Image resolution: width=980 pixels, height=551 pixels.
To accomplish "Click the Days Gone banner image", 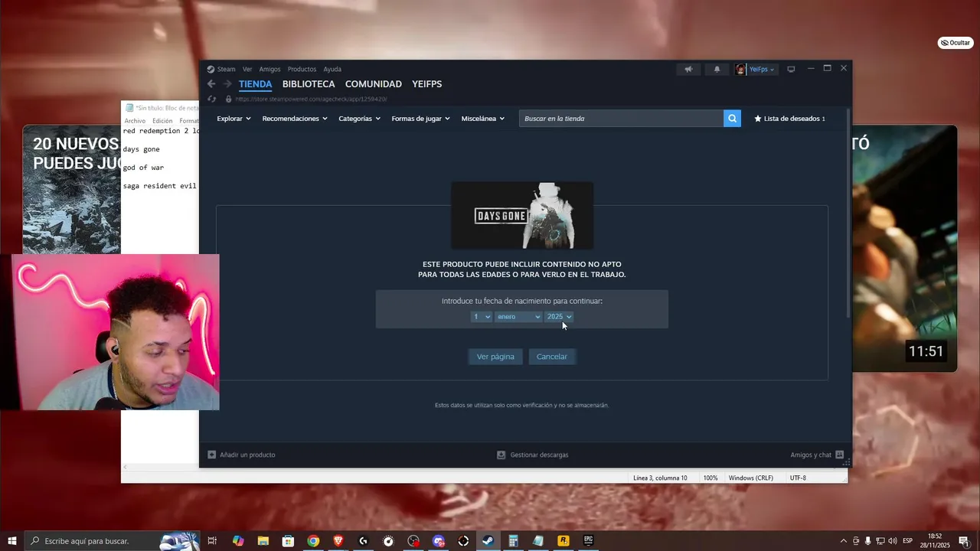I will pos(522,215).
